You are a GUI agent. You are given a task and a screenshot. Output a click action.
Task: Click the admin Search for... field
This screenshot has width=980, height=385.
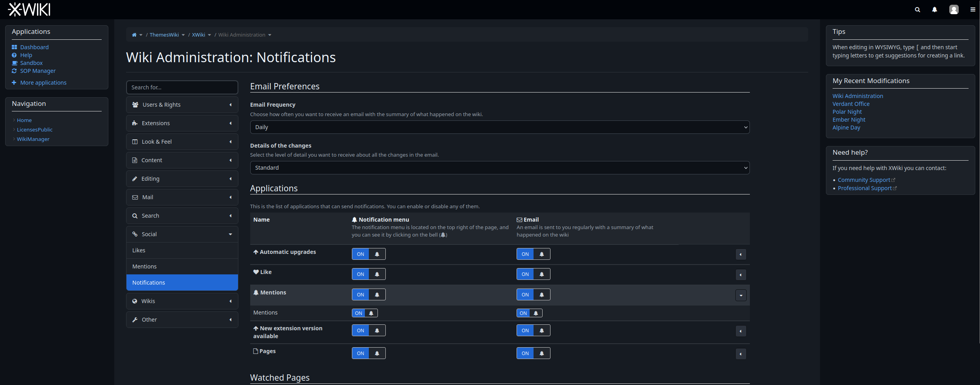click(182, 87)
